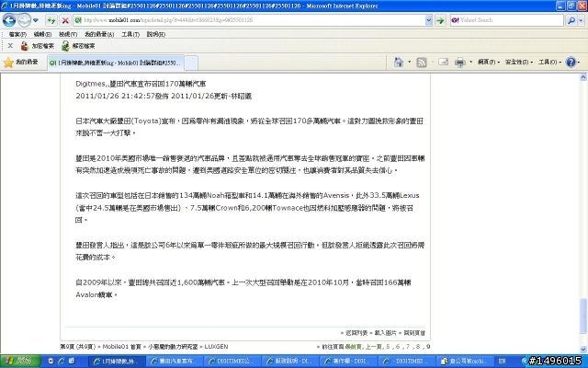Switch to the 服務說明 taskbar window
Image resolution: width=588 pixels, height=368 pixels.
coord(290,362)
